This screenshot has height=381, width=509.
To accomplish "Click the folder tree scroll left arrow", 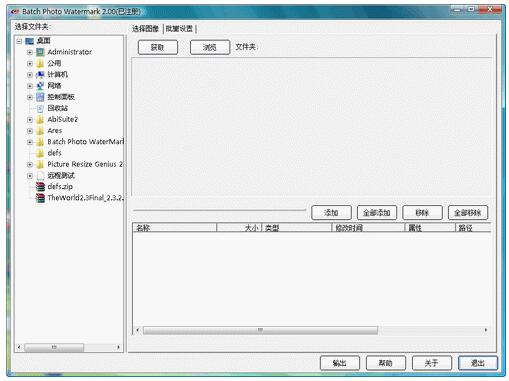I will pos(19,348).
